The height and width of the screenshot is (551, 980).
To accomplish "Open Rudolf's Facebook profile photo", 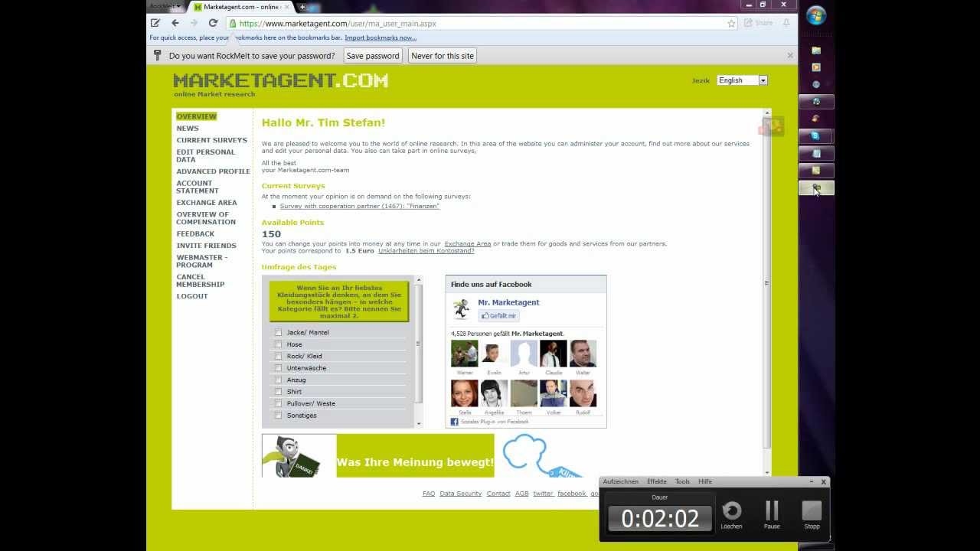I will click(583, 393).
